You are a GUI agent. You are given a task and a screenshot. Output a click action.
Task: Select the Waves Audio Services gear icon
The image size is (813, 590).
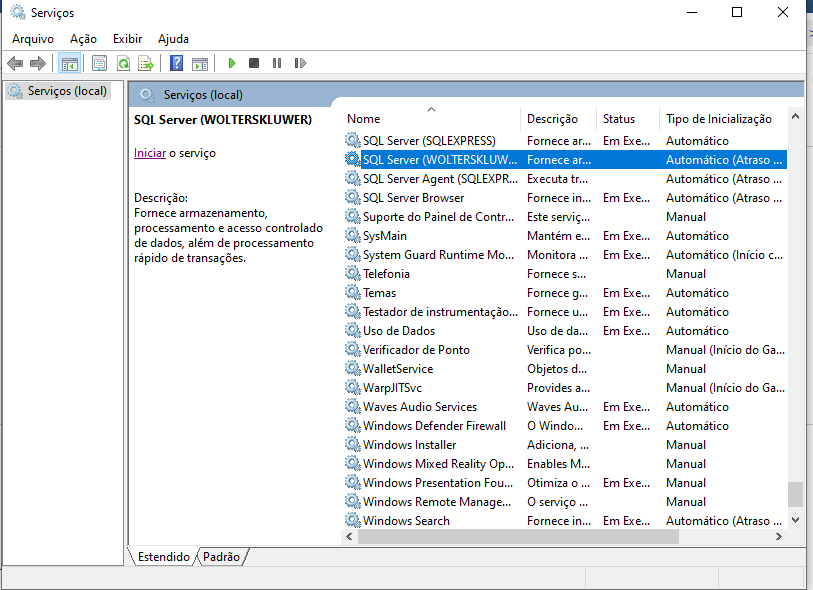click(x=353, y=406)
